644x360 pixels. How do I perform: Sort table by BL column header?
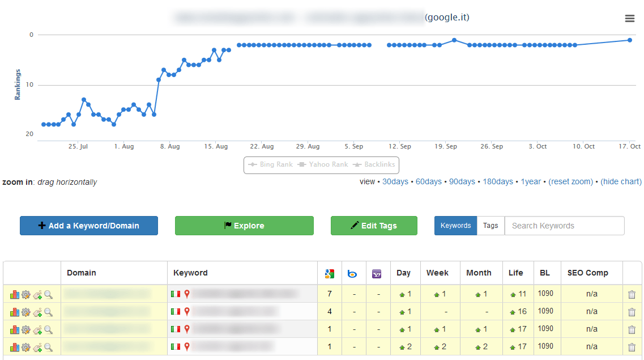(545, 273)
